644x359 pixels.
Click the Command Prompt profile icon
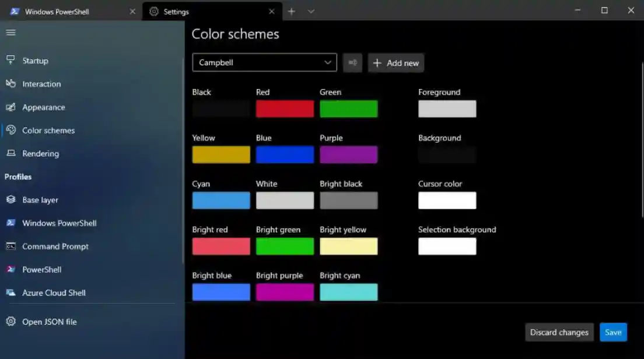(10, 246)
